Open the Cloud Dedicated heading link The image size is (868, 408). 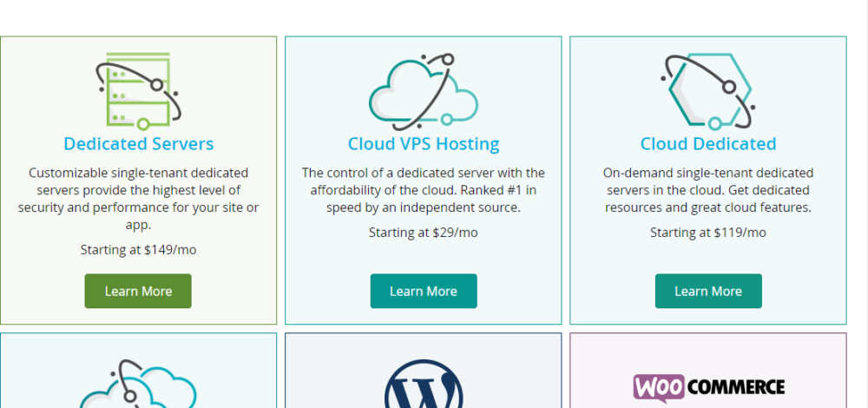tap(707, 143)
